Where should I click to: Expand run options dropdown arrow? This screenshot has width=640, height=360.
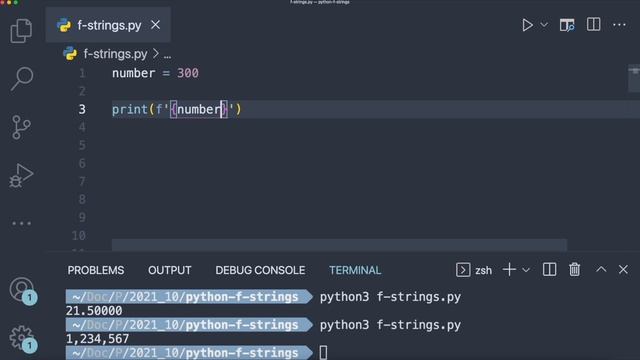click(544, 25)
